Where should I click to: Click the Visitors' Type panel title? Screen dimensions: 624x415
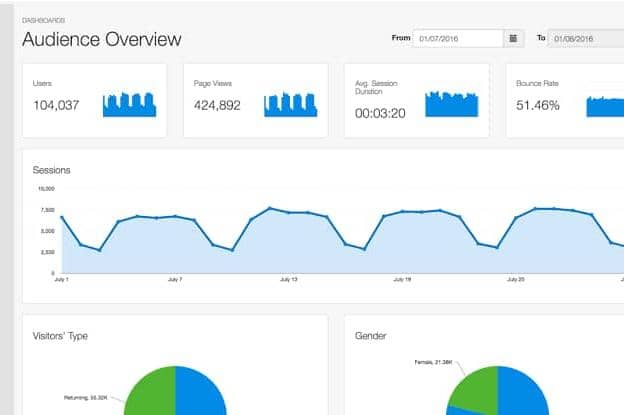(x=60, y=336)
